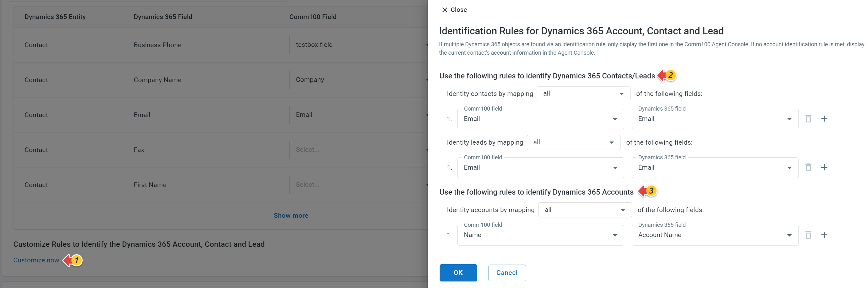Open Comm100 field Email dropdown for contacts

pos(540,119)
